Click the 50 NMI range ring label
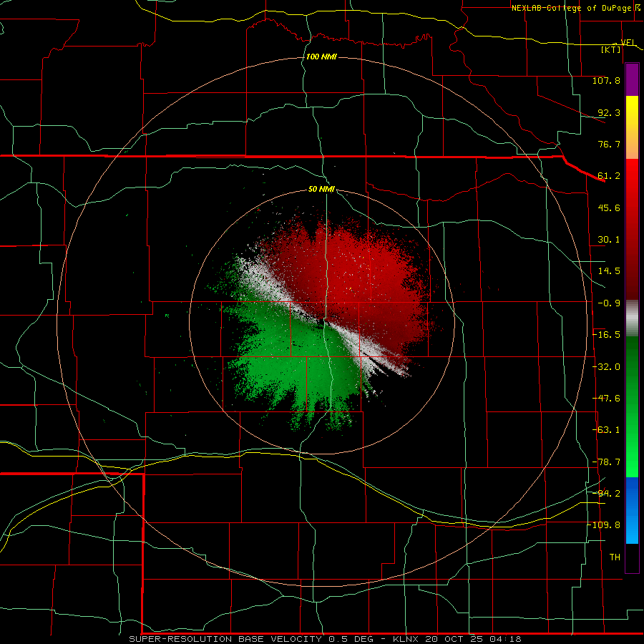The height and width of the screenshot is (644, 644). point(321,190)
